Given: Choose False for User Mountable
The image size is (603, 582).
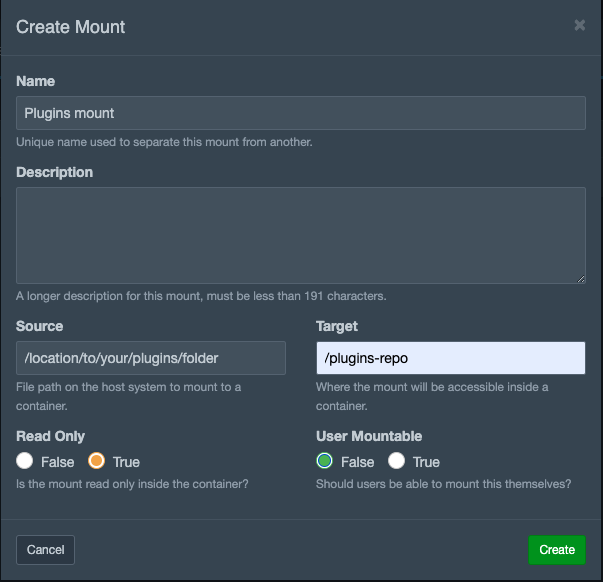Looking at the screenshot, I should coord(325,461).
